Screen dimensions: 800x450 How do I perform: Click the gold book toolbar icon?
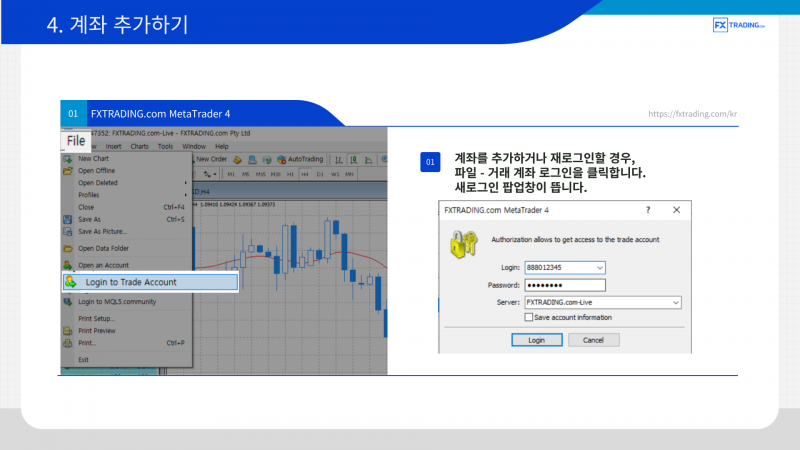coord(237,160)
